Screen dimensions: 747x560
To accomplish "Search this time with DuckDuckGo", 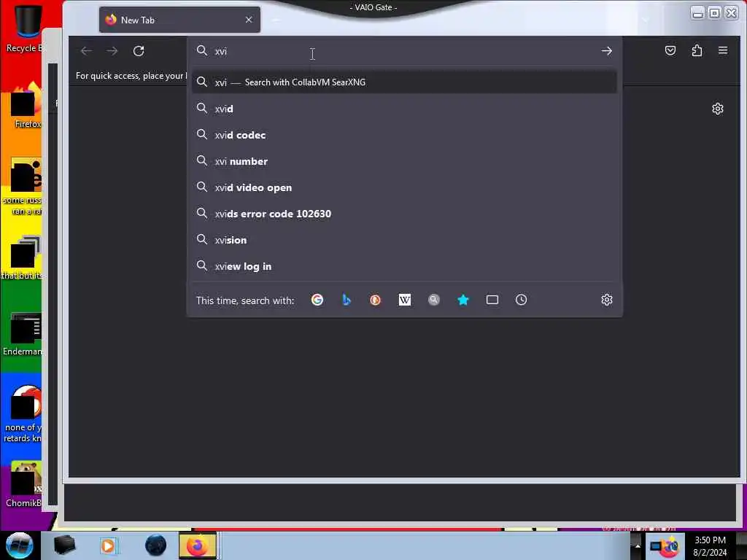I will point(376,300).
